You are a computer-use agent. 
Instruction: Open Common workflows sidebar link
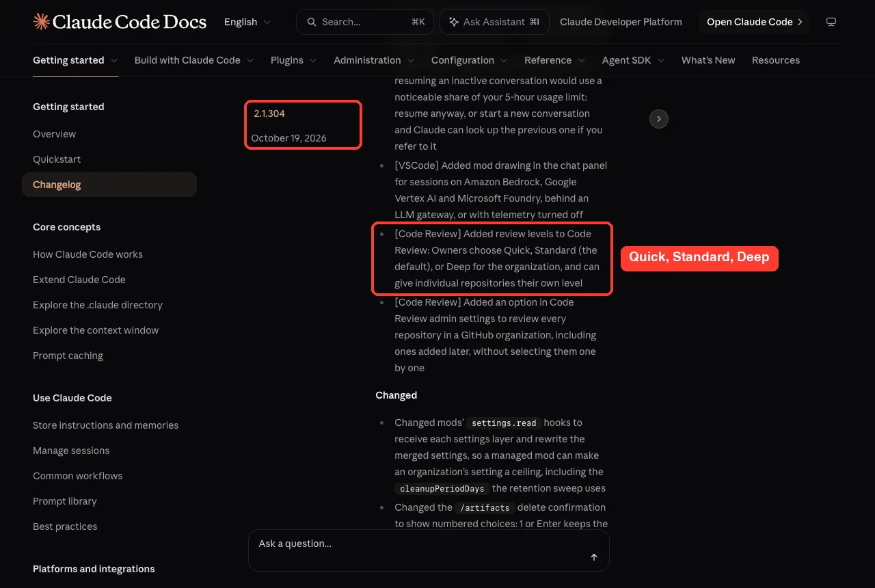(78, 476)
